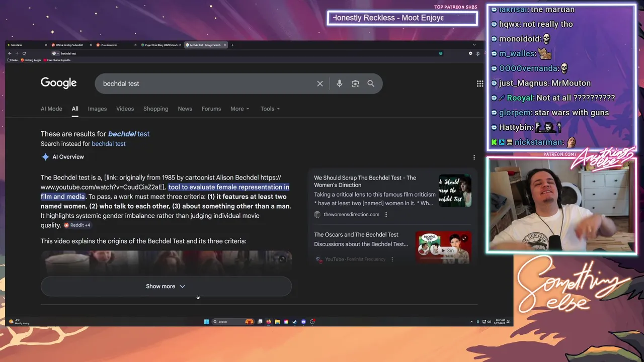Click thewomensdirection.com source label
This screenshot has width=644, height=362.
tap(351, 215)
